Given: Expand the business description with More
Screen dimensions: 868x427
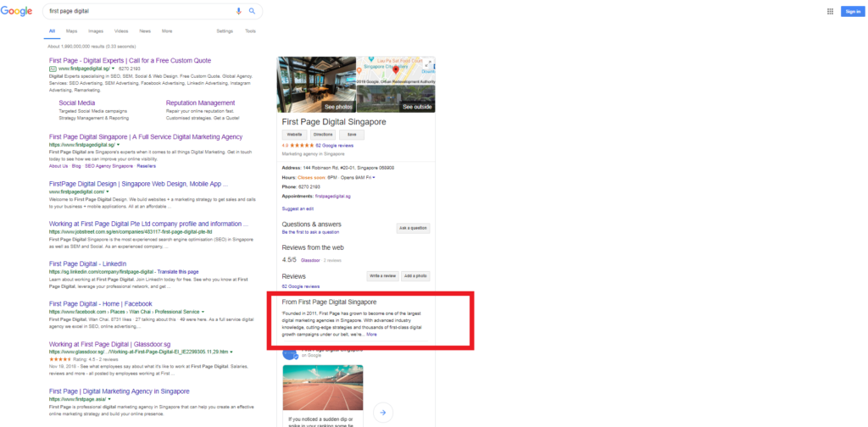Looking at the screenshot, I should pyautogui.click(x=371, y=335).
